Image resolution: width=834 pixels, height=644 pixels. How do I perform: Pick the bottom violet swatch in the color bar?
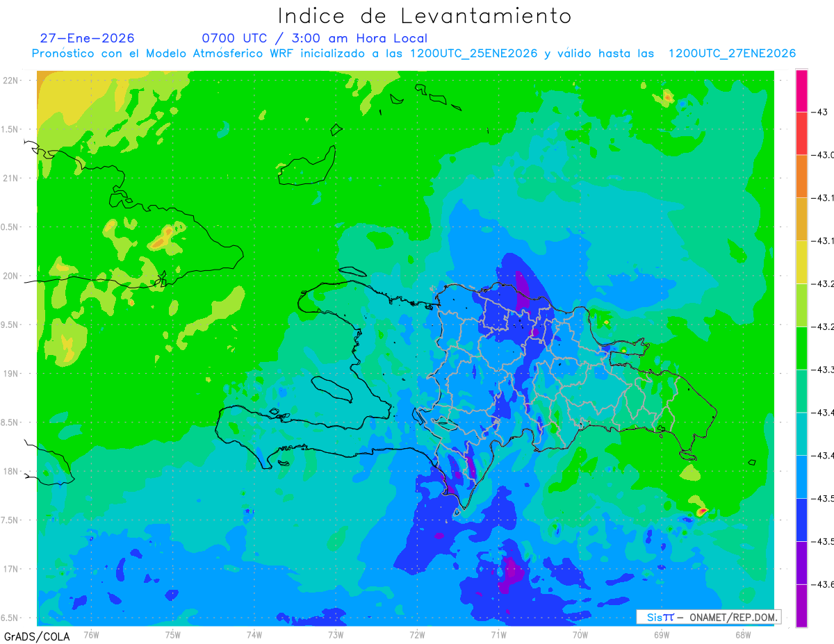click(x=801, y=605)
